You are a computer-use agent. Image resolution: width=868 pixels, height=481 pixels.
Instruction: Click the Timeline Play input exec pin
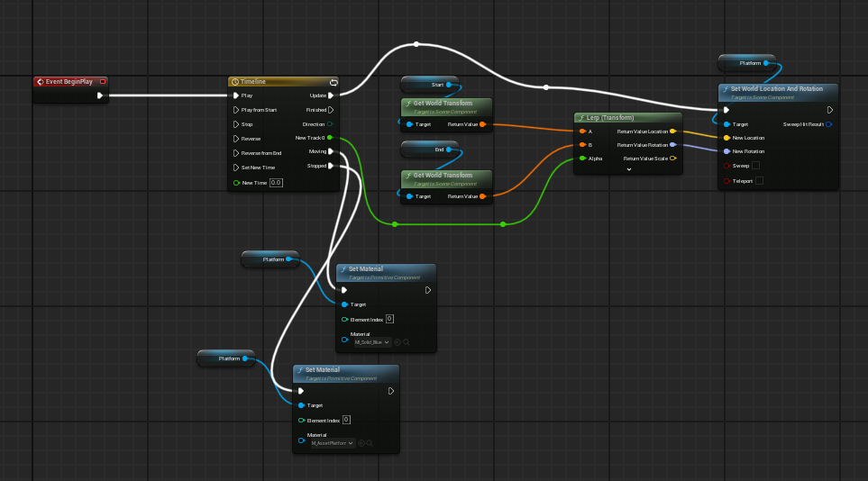pos(236,95)
